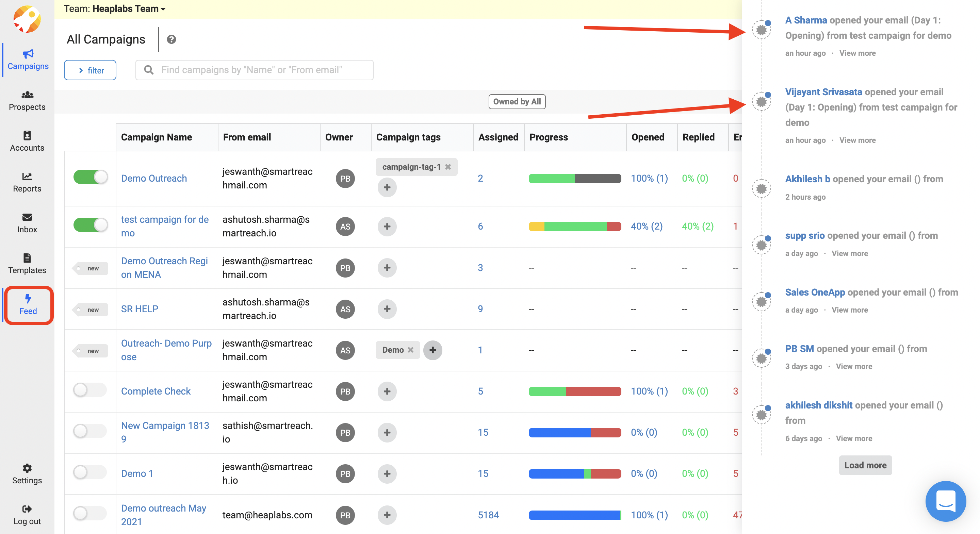Click the Log out icon
Image resolution: width=980 pixels, height=534 pixels.
[x=27, y=509]
